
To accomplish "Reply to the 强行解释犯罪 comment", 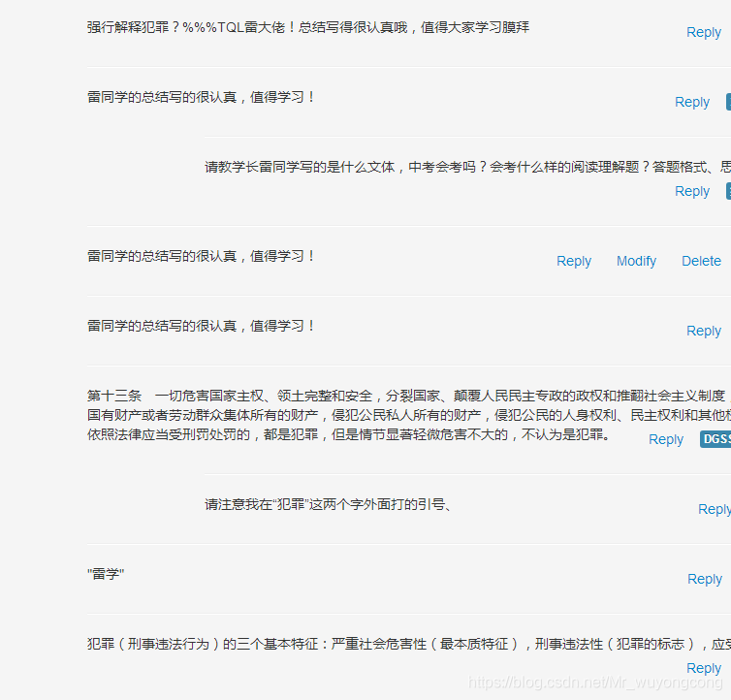I will (704, 33).
